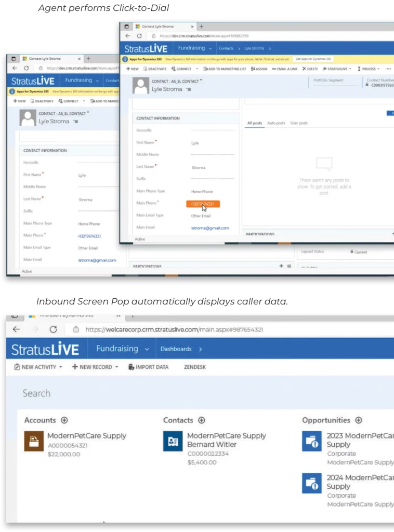The image size is (394, 532).
Task: Open new tab in back-left Contact window
Action: click(x=88, y=59)
